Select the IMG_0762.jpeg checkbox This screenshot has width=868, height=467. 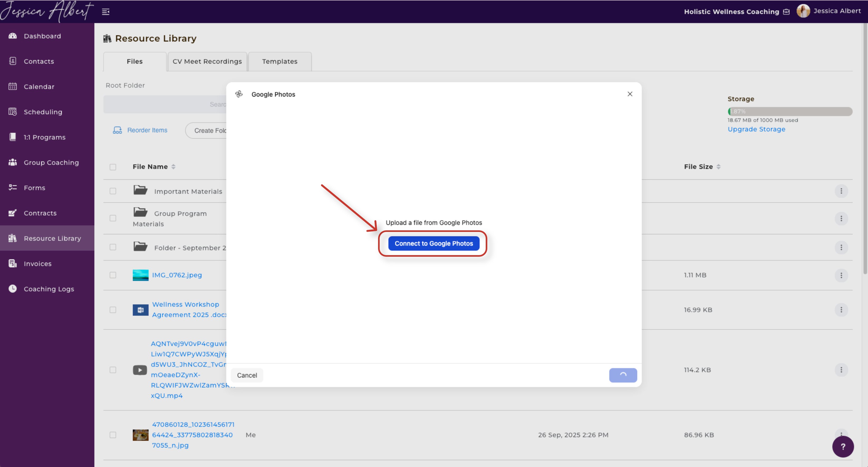tap(113, 275)
